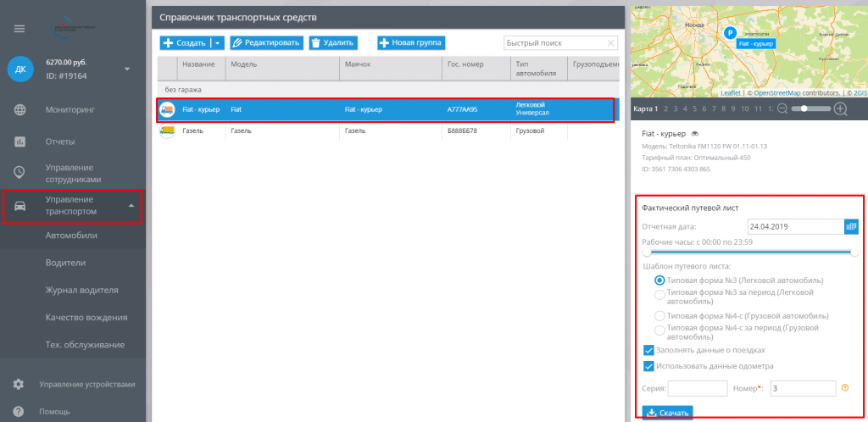This screenshot has height=422, width=868.
Task: Collapse the Управление транспортом section
Action: click(131, 206)
